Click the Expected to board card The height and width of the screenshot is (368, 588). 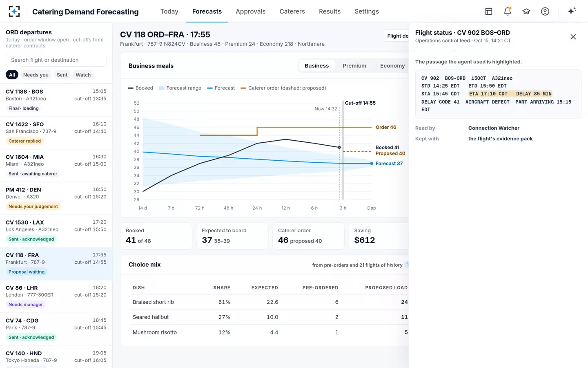(232, 236)
